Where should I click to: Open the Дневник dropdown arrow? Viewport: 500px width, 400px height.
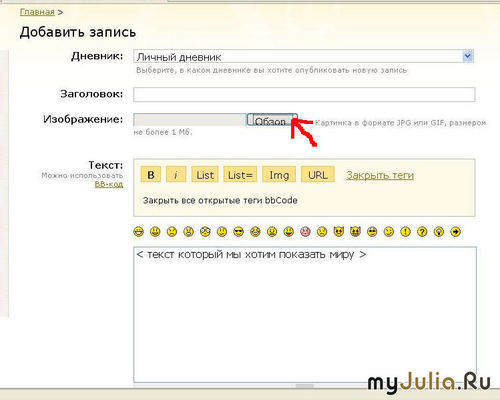tap(468, 56)
